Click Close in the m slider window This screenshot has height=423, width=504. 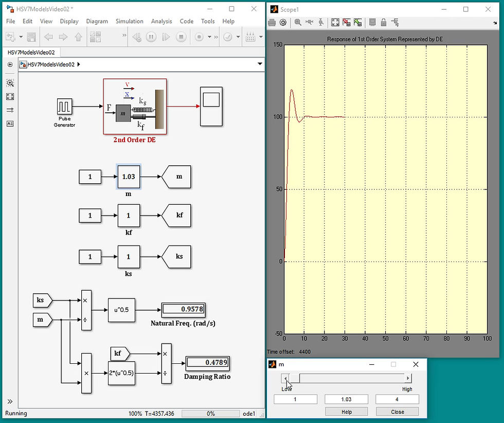(x=397, y=411)
